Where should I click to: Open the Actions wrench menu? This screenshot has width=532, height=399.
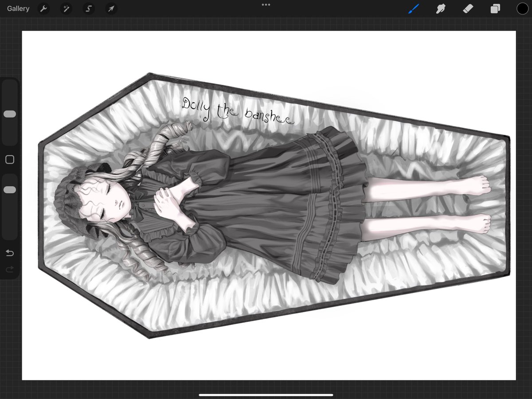tap(43, 8)
